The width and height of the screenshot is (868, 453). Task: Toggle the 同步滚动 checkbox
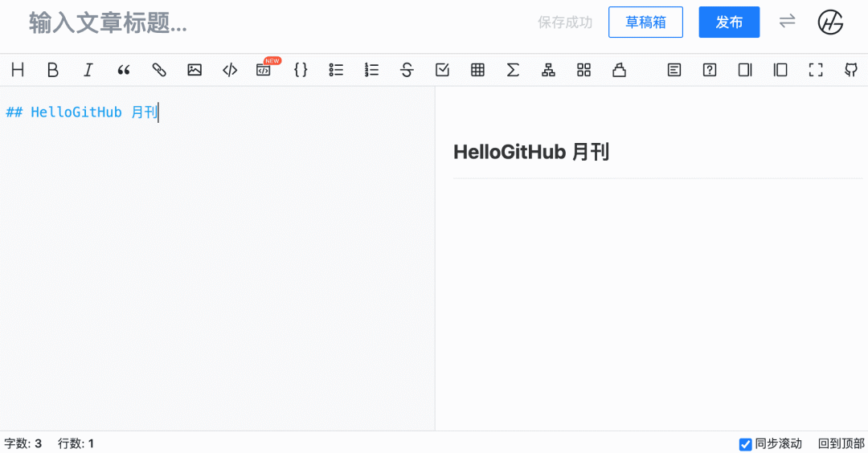(x=746, y=444)
